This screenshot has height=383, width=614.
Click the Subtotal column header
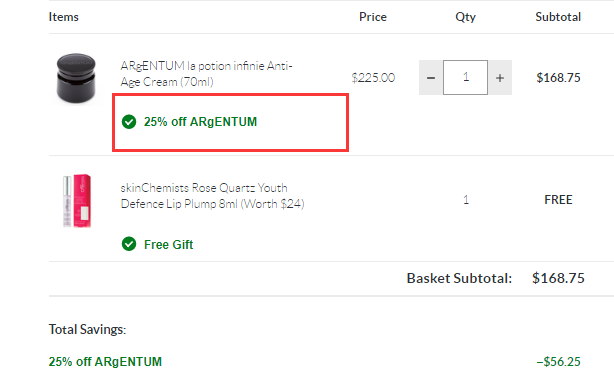558,17
